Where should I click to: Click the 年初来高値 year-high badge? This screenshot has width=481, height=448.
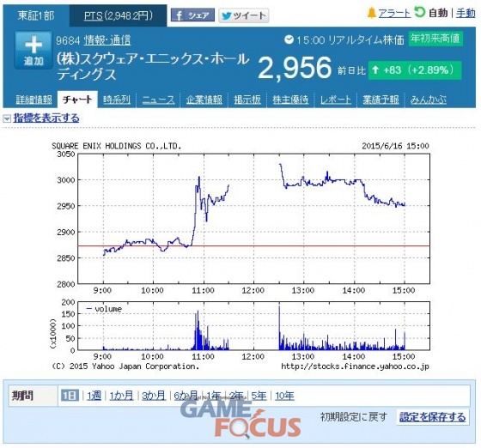click(435, 39)
